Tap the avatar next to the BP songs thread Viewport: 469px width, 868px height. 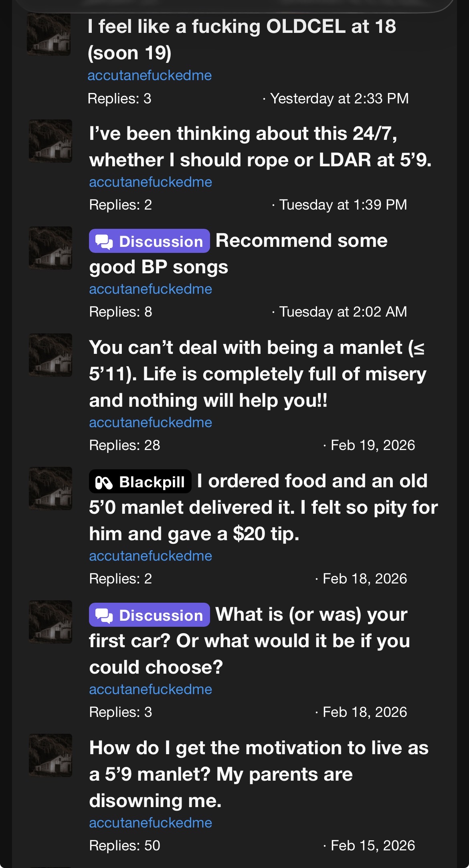51,248
